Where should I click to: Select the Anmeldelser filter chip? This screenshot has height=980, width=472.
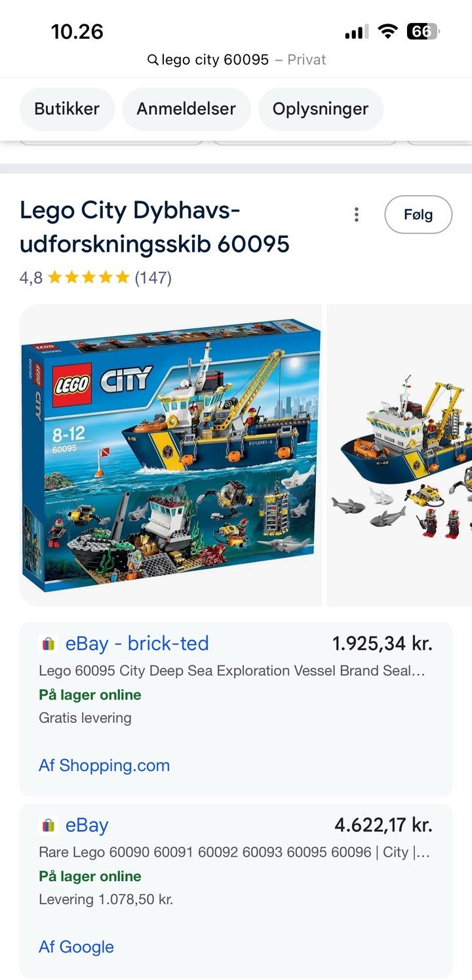186,109
